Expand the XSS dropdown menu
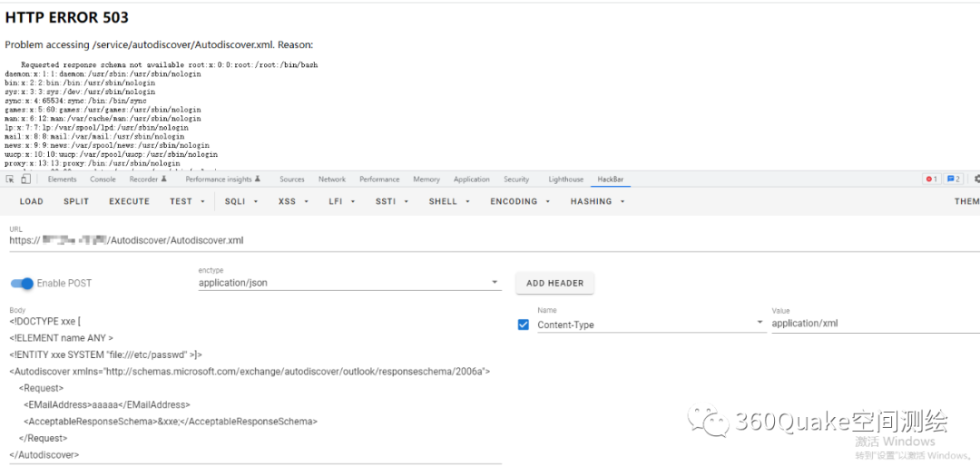 [294, 201]
